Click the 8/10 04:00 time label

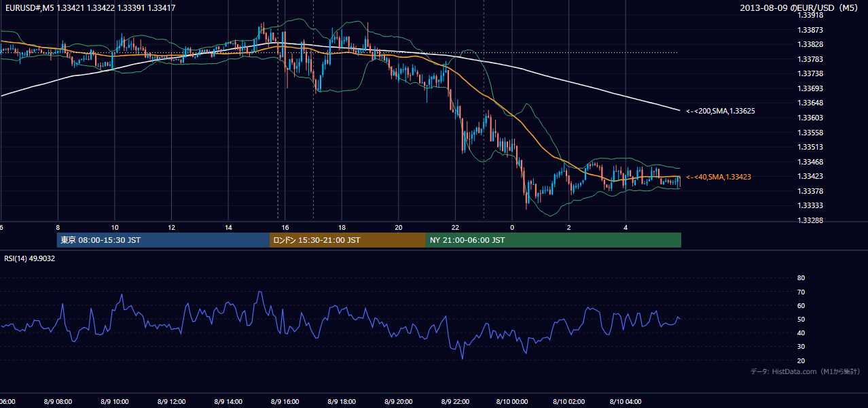tap(626, 401)
